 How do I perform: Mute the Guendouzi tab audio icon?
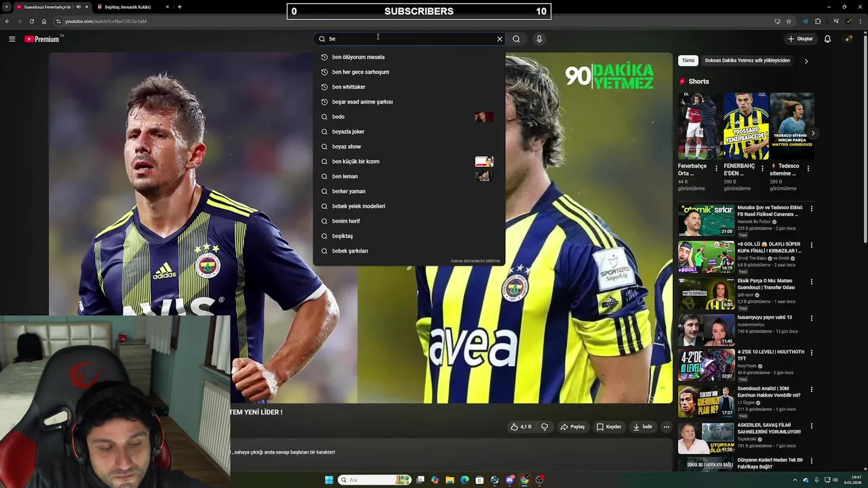(78, 7)
